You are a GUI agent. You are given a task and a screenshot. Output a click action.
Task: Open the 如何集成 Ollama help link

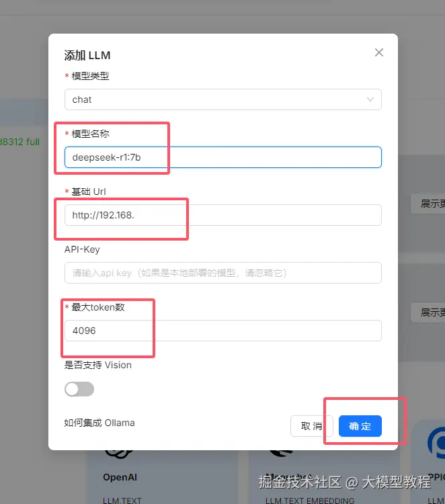99,423
